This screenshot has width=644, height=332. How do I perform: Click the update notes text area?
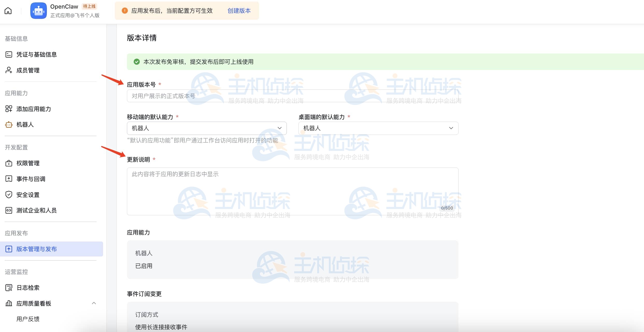[x=292, y=191]
